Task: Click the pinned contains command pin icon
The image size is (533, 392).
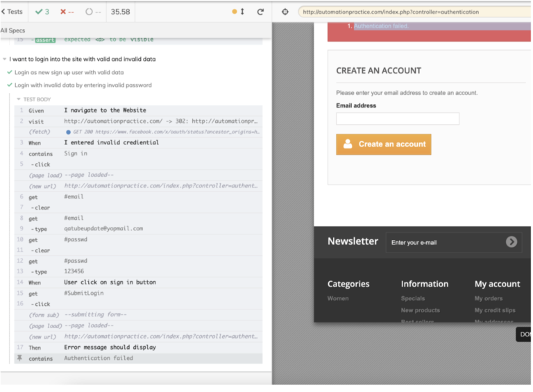Action: pyautogui.click(x=19, y=358)
